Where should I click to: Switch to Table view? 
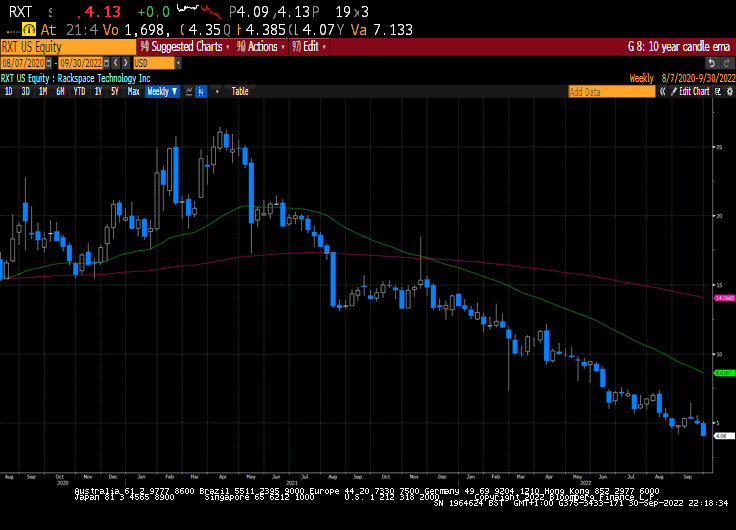[x=240, y=91]
